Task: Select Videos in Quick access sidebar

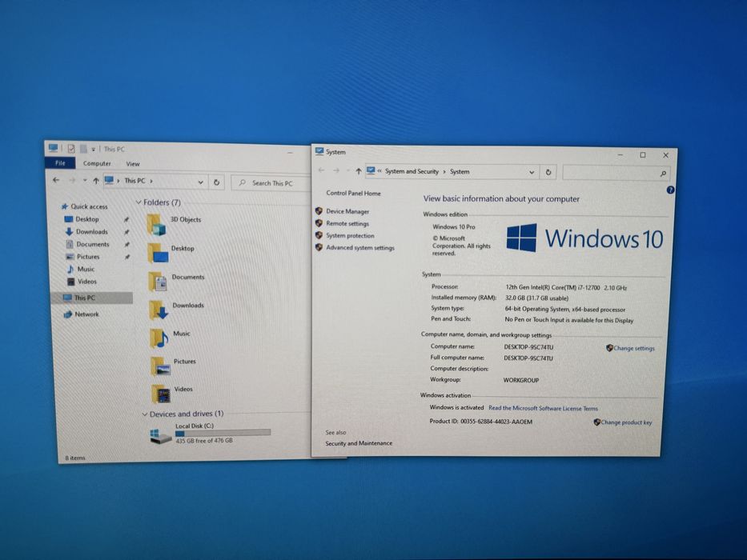Action: pos(86,282)
